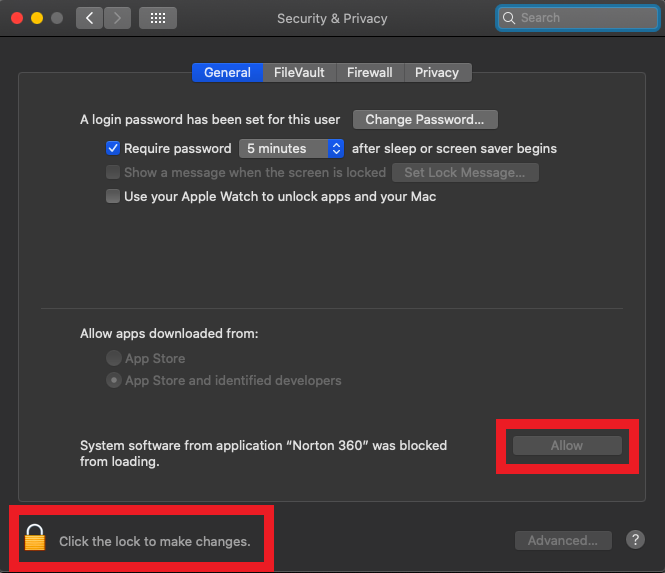This screenshot has height=573, width=665.
Task: Toggle Show a message when locked checkbox
Action: coord(113,172)
